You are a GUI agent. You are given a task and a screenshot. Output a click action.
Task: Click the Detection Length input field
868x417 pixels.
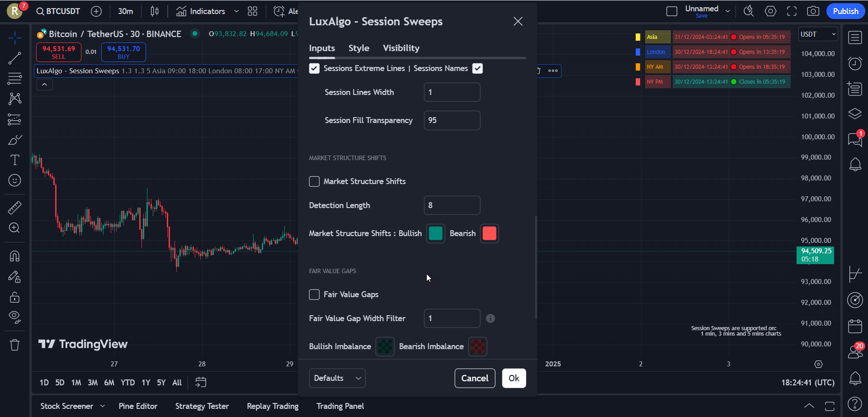click(452, 205)
